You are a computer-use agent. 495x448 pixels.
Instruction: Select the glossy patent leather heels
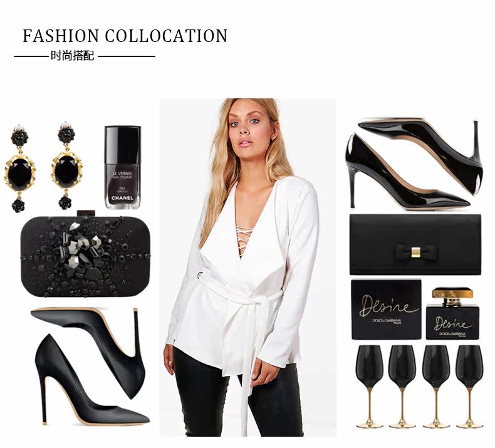414,164
